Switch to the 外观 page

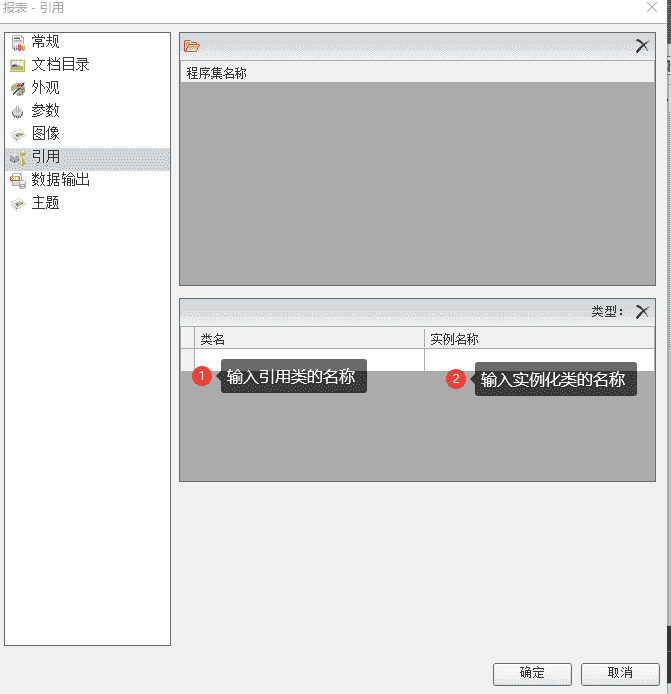click(87, 88)
